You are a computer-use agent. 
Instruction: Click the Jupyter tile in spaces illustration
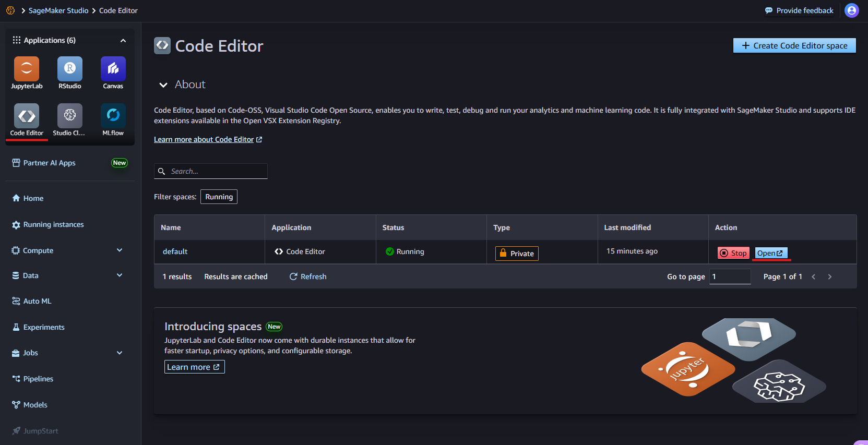(688, 369)
